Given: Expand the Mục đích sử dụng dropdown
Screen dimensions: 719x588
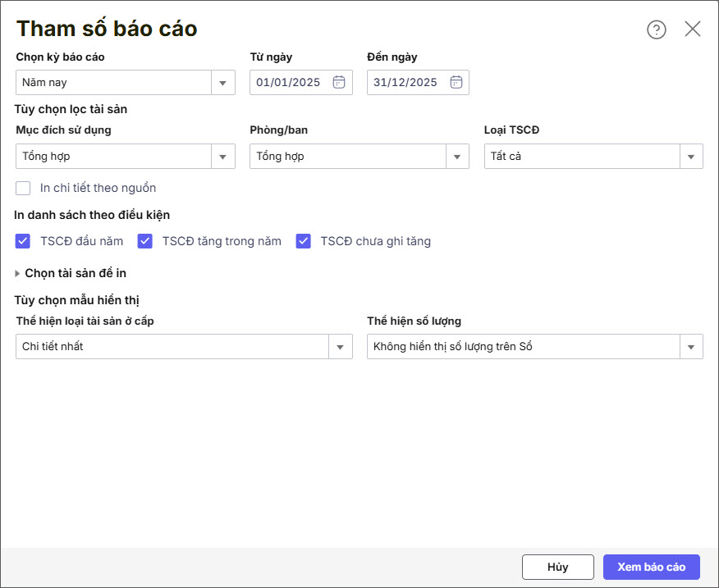Looking at the screenshot, I should click(x=222, y=157).
